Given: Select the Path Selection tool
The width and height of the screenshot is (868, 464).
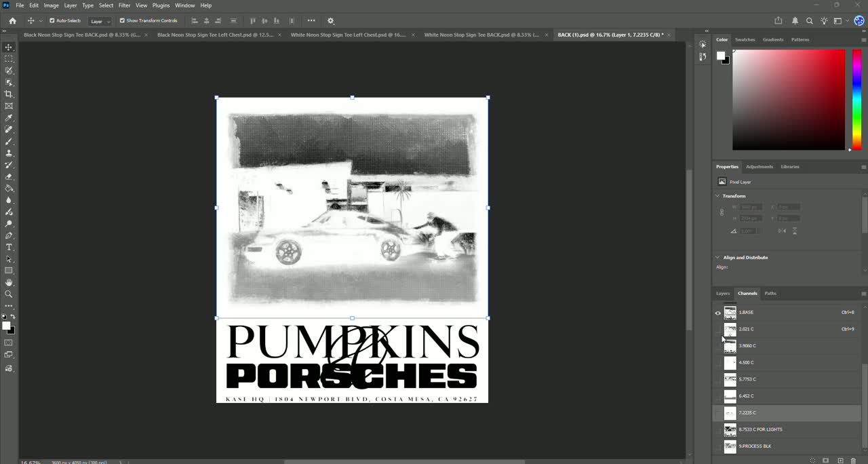Looking at the screenshot, I should [x=9, y=259].
